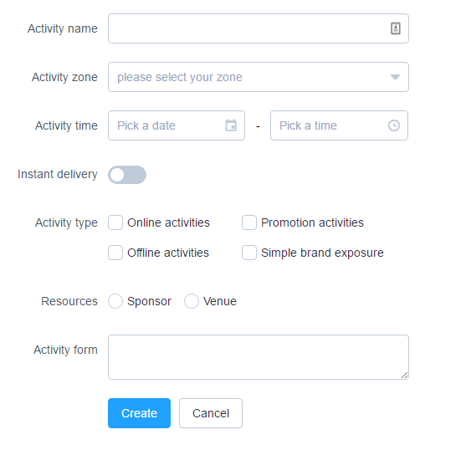The width and height of the screenshot is (476, 450).
Task: Click the resize handle of Activity form textarea
Action: point(404,376)
